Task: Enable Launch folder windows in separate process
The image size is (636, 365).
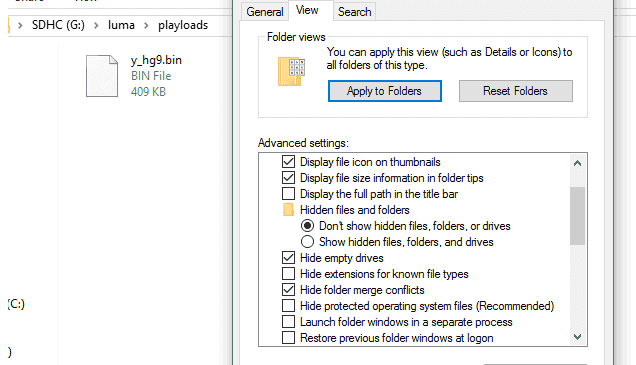Action: 288,322
